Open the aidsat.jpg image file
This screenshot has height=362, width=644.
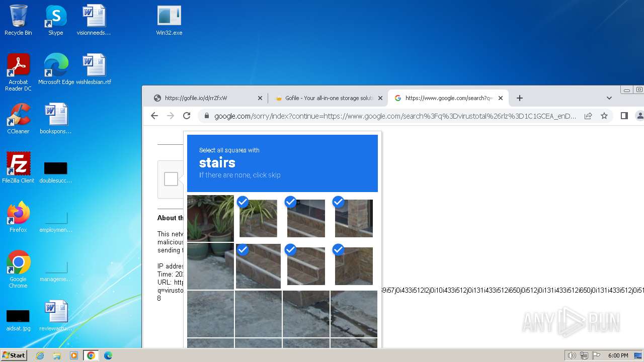tap(18, 320)
